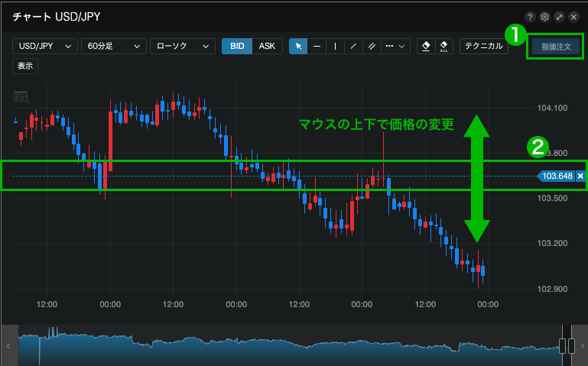Image resolution: width=588 pixels, height=366 pixels.
Task: Open the USD/JPY currency pair dropdown
Action: (45, 47)
